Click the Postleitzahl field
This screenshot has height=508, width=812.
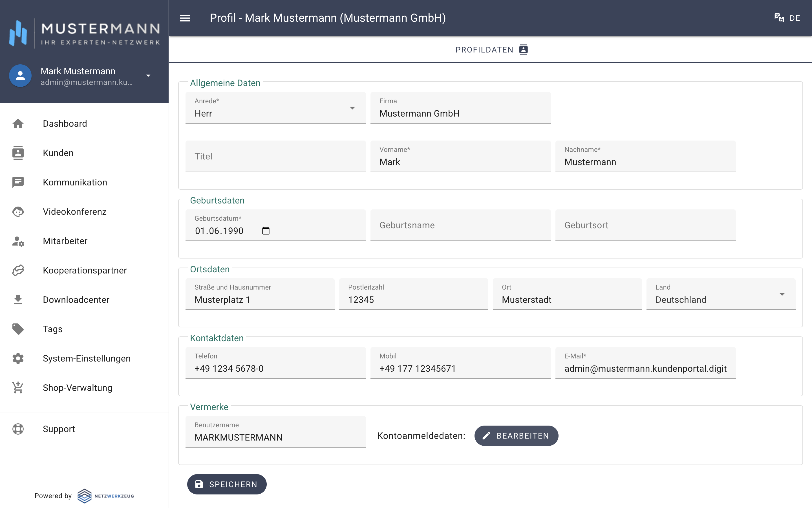tap(413, 294)
